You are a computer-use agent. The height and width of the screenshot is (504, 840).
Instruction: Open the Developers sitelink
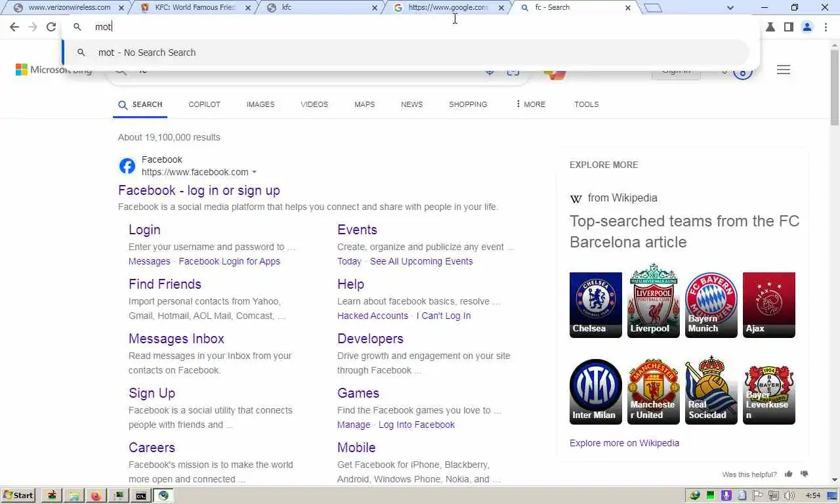(x=370, y=339)
